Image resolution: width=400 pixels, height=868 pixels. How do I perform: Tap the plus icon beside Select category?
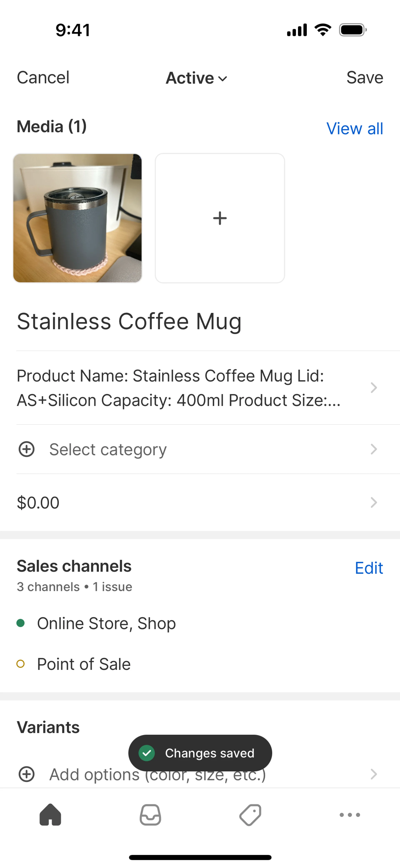tap(26, 449)
